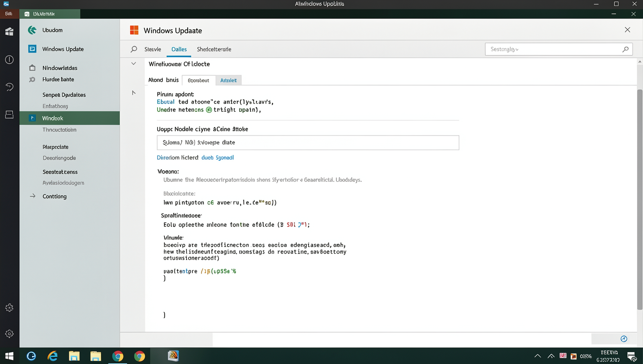Switch to the Steuvle tab
Image resolution: width=643 pixels, height=364 pixels.
(x=153, y=49)
